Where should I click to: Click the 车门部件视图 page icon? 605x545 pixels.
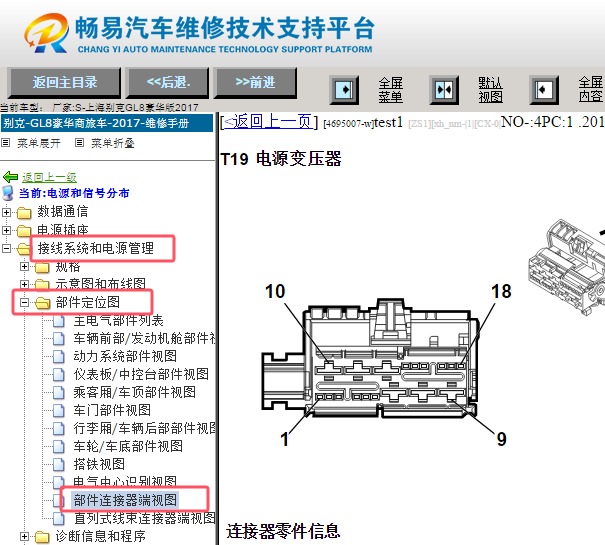coord(59,410)
